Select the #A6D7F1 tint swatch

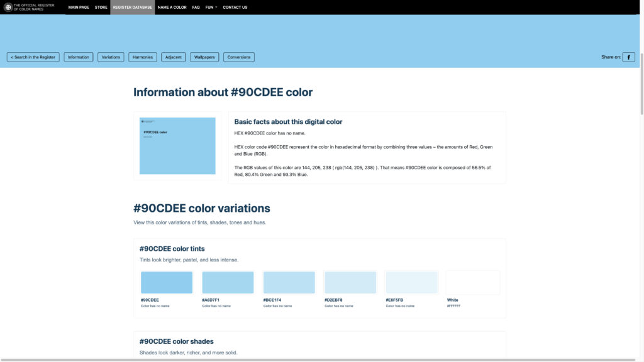(228, 282)
